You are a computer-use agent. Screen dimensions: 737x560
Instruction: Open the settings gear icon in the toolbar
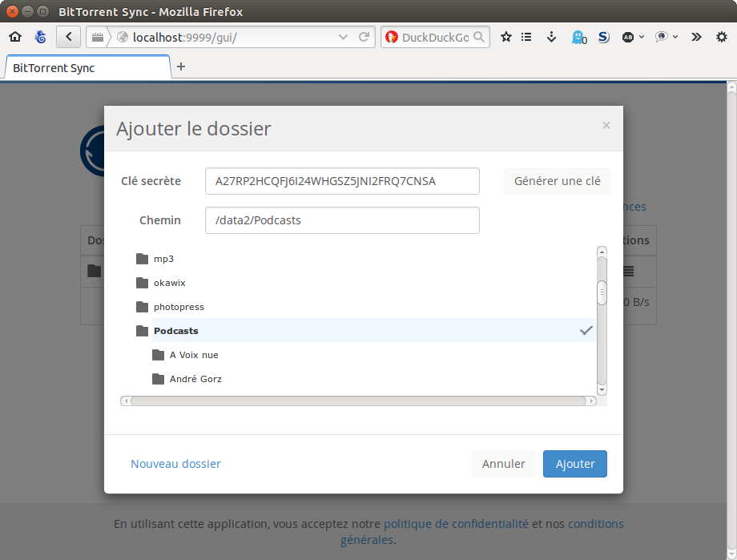pyautogui.click(x=722, y=37)
